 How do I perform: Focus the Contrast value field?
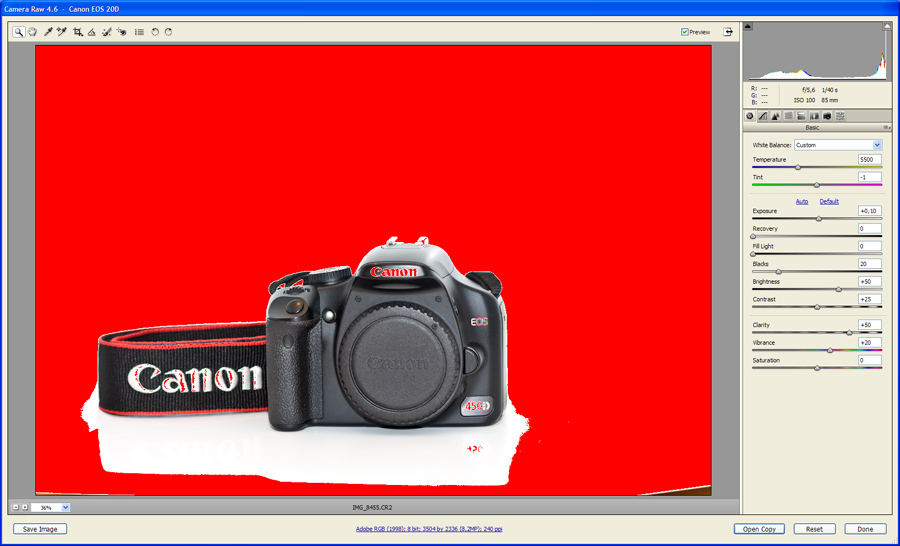click(x=870, y=300)
